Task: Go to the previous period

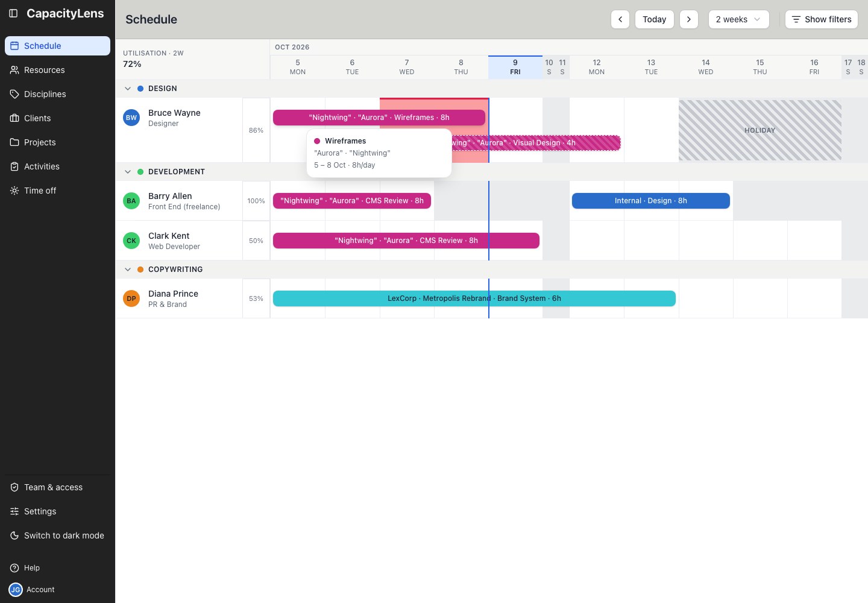Action: pyautogui.click(x=620, y=19)
